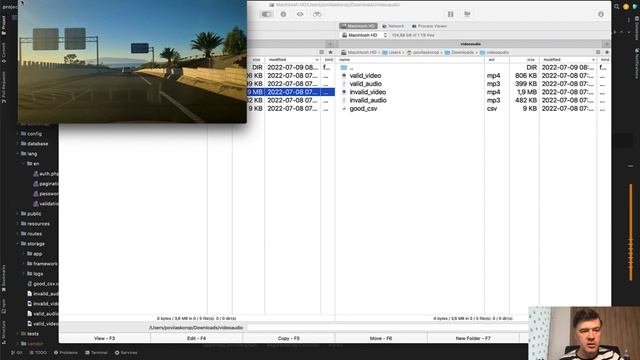Open the Terminal tool window in IDE

pos(96,353)
